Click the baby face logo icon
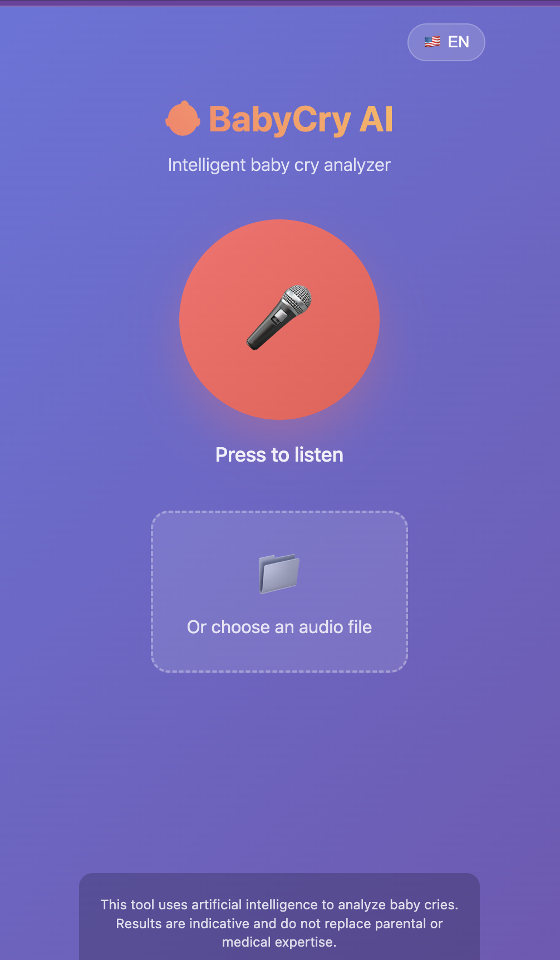The image size is (560, 960). tap(183, 119)
